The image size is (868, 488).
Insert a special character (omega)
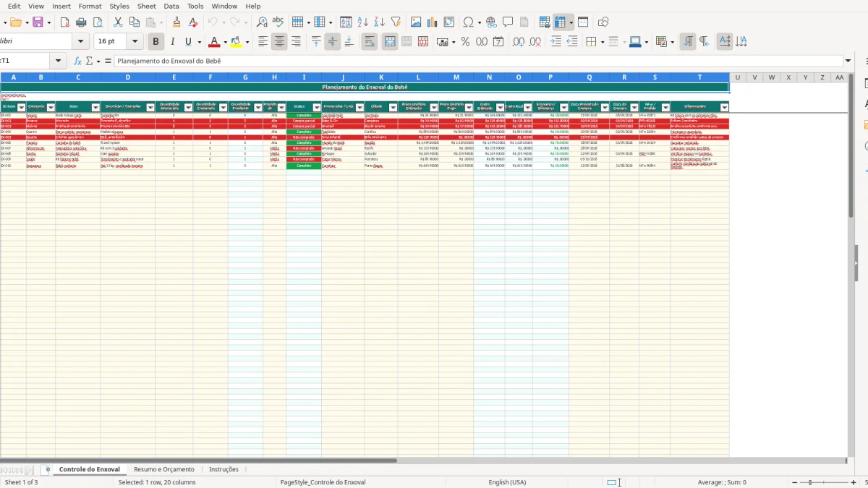pyautogui.click(x=469, y=22)
